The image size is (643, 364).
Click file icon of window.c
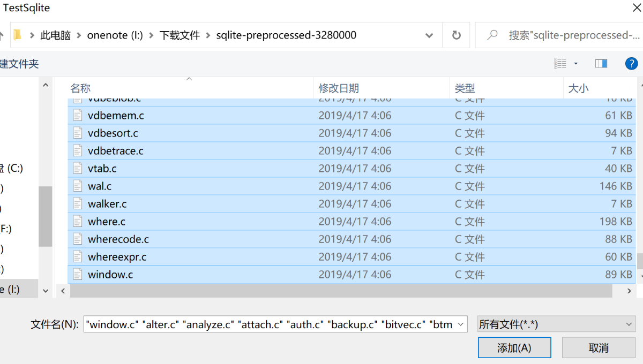tap(78, 274)
